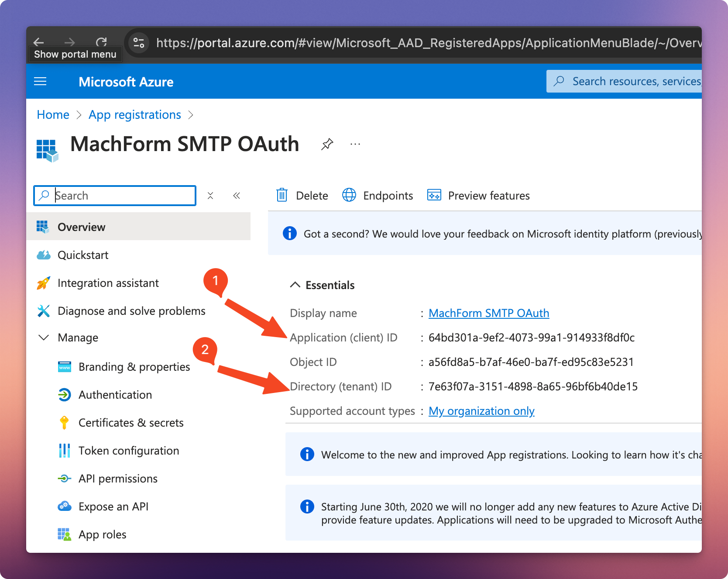Viewport: 728px width, 579px height.
Task: Click the Integration assistant rocket icon
Action: [x=43, y=283]
